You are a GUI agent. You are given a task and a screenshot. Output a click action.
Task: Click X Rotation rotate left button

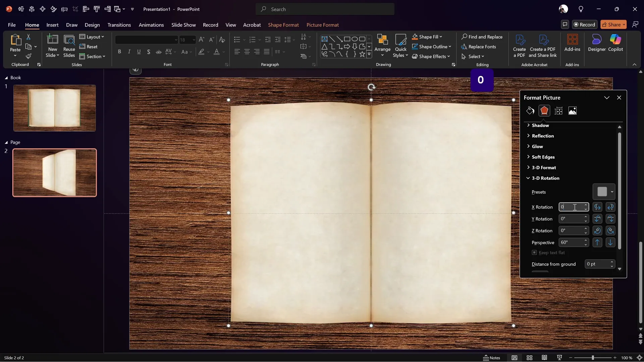pyautogui.click(x=597, y=207)
